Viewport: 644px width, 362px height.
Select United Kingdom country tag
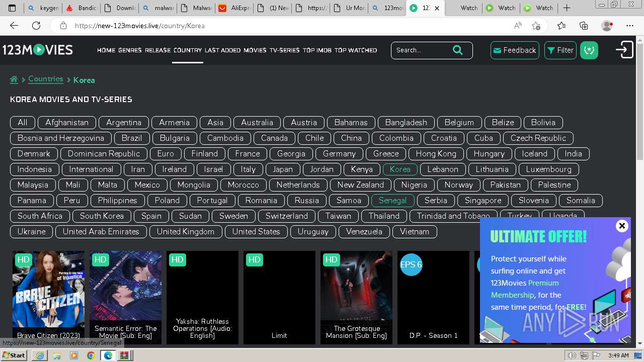pyautogui.click(x=186, y=232)
